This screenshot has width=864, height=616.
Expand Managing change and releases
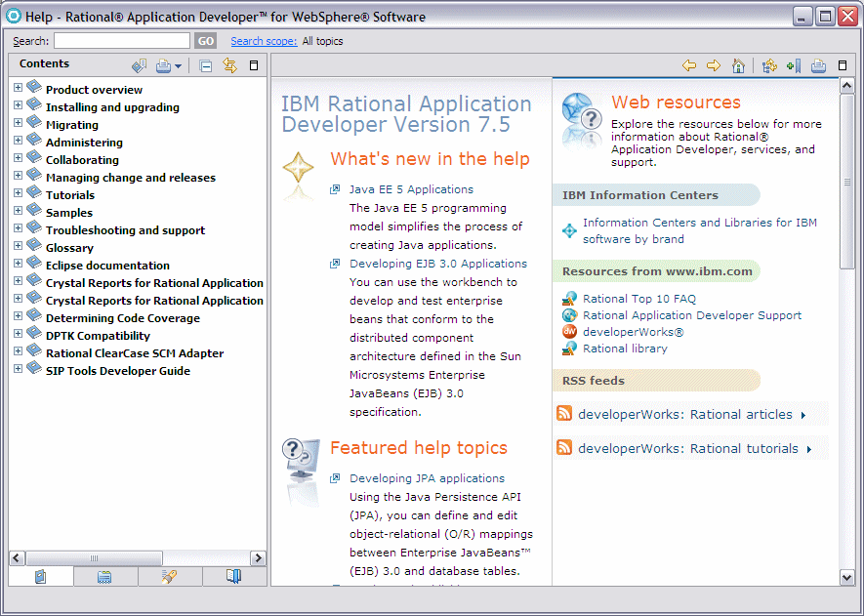[18, 176]
